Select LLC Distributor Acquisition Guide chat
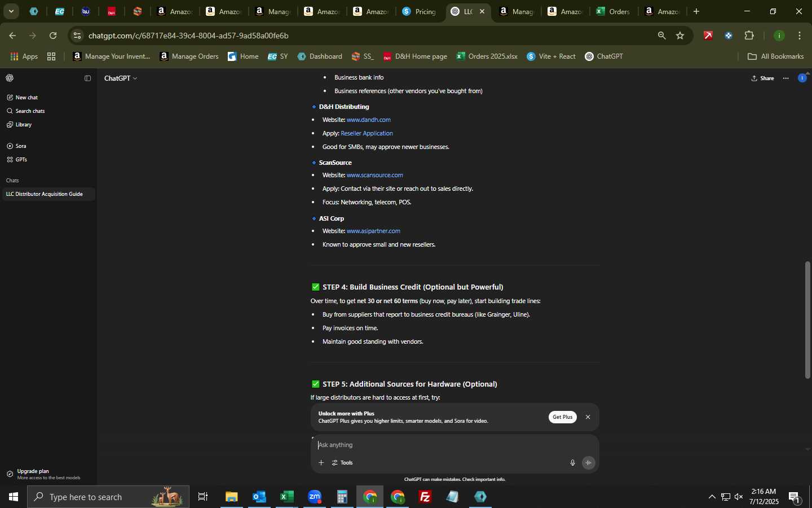 tap(47, 194)
